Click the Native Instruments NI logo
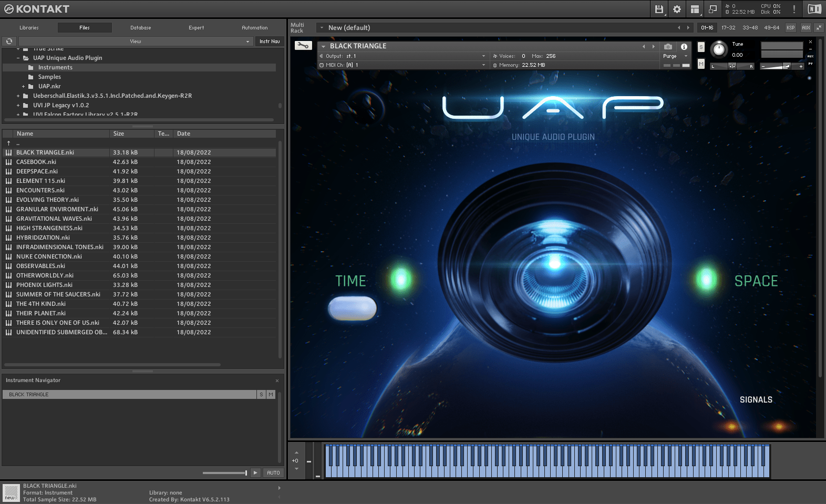 point(814,9)
